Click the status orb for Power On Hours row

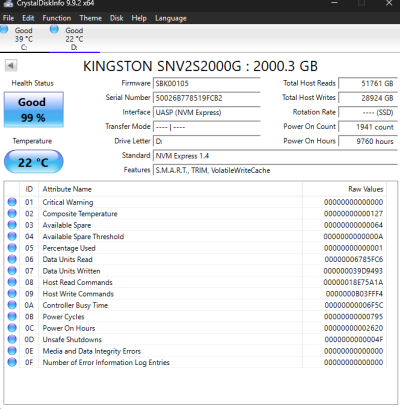(12, 328)
